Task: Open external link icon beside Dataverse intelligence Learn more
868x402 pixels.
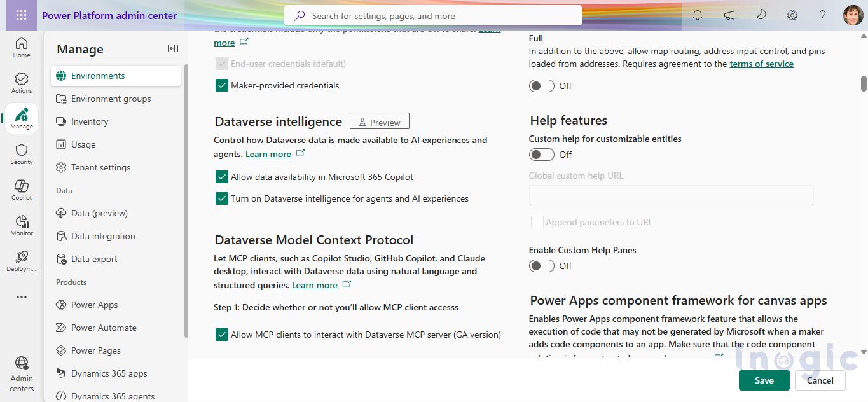Action: pos(300,153)
